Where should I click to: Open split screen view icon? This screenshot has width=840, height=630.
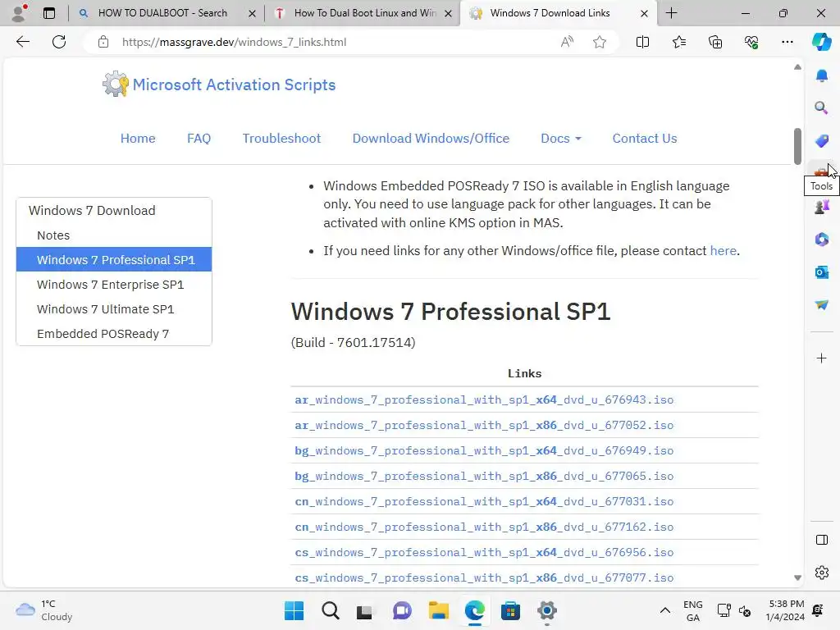click(642, 42)
